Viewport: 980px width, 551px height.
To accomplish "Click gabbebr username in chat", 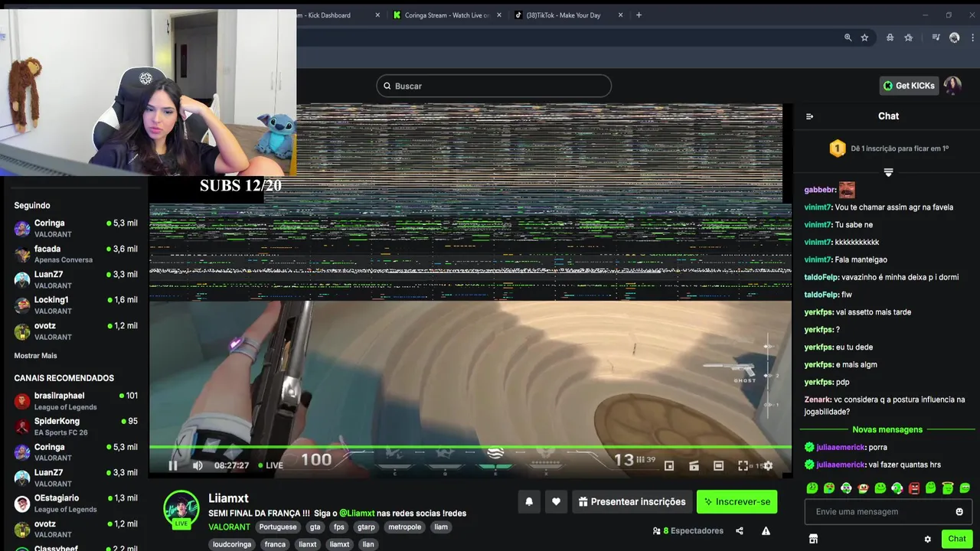I will pos(820,190).
